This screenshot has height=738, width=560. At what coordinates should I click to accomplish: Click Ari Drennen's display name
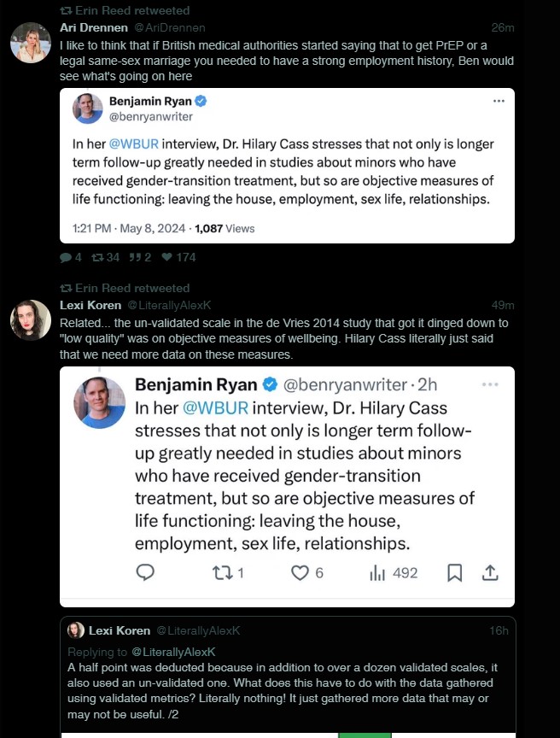click(x=94, y=27)
